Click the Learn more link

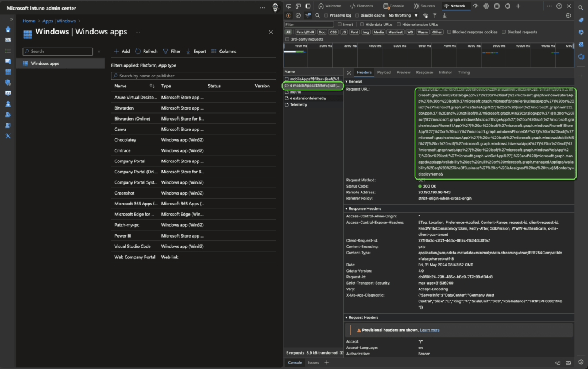[430, 330]
